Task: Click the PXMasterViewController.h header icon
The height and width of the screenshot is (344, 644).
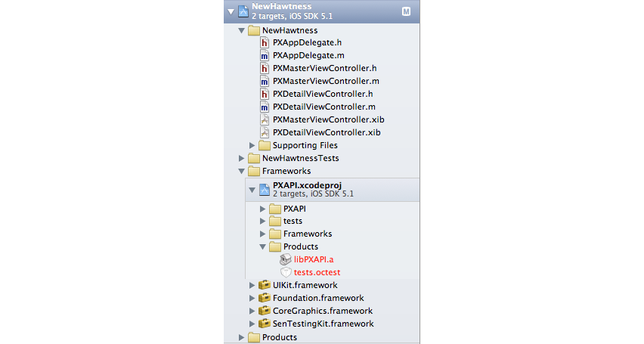Action: click(265, 68)
